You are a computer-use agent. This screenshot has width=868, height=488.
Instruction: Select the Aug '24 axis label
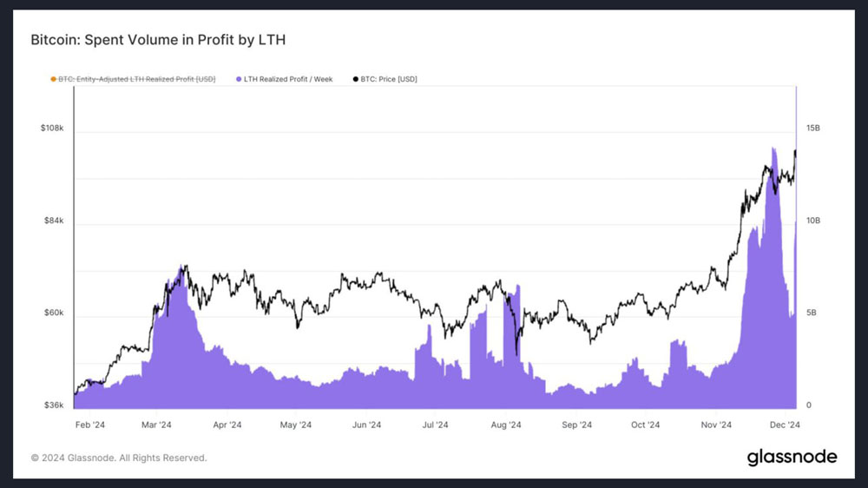[506, 425]
